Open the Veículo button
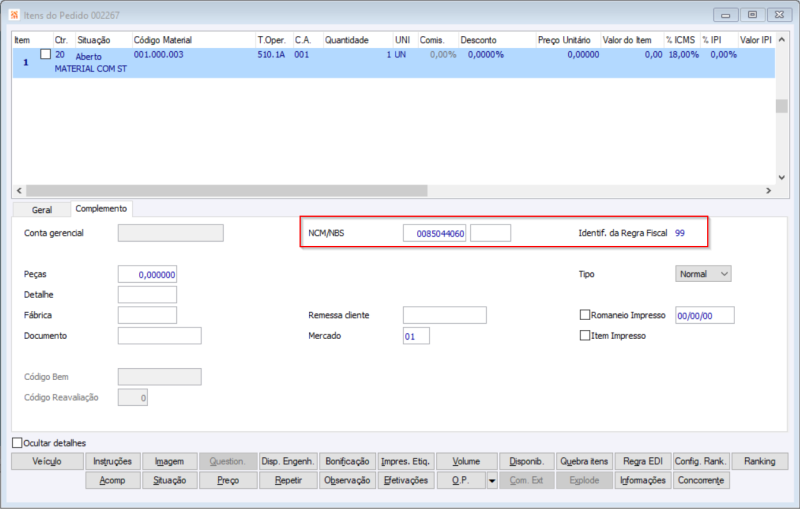The width and height of the screenshot is (800, 509). point(47,461)
